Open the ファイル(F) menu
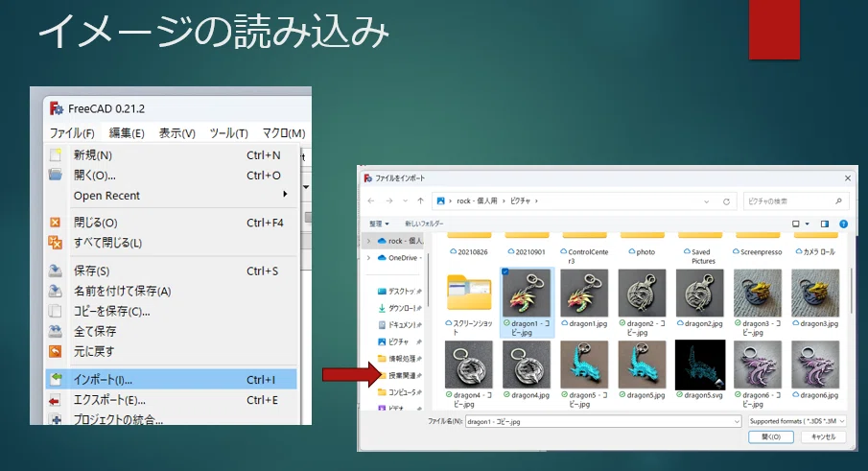This screenshot has width=868, height=471. pyautogui.click(x=72, y=133)
